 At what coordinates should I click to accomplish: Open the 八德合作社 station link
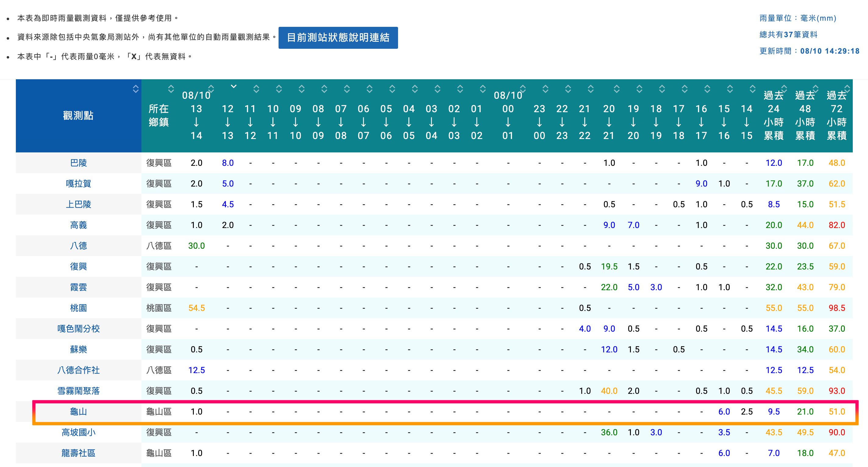tap(79, 370)
